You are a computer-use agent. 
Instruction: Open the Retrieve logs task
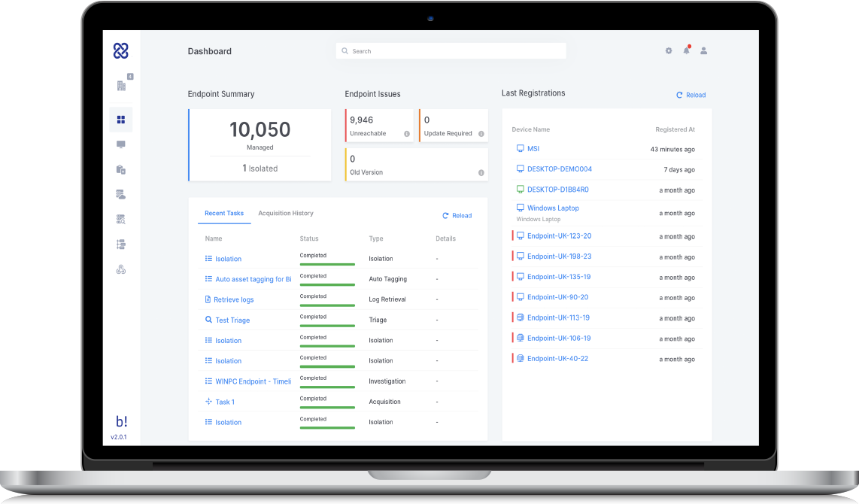coord(233,300)
